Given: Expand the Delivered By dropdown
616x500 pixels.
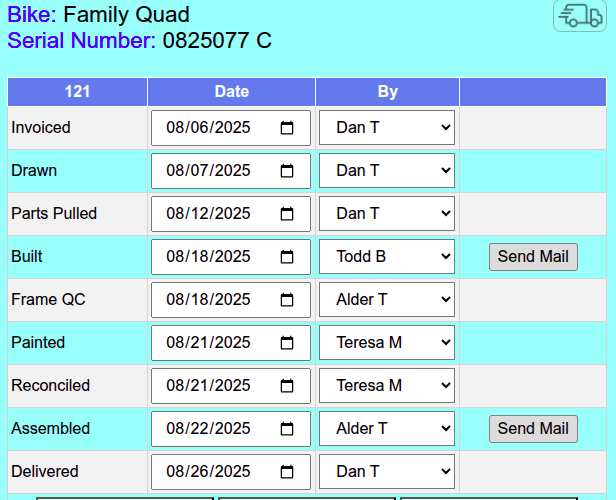Looking at the screenshot, I should click(387, 472).
